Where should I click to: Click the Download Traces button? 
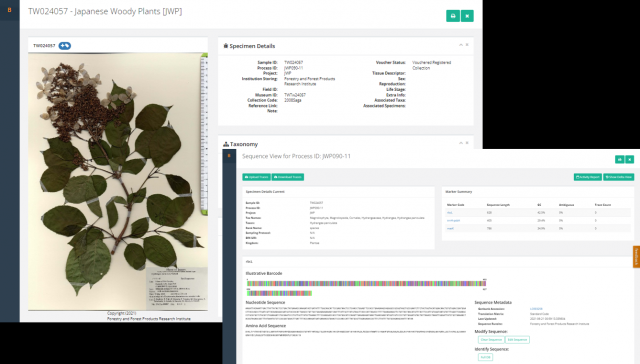(288, 177)
